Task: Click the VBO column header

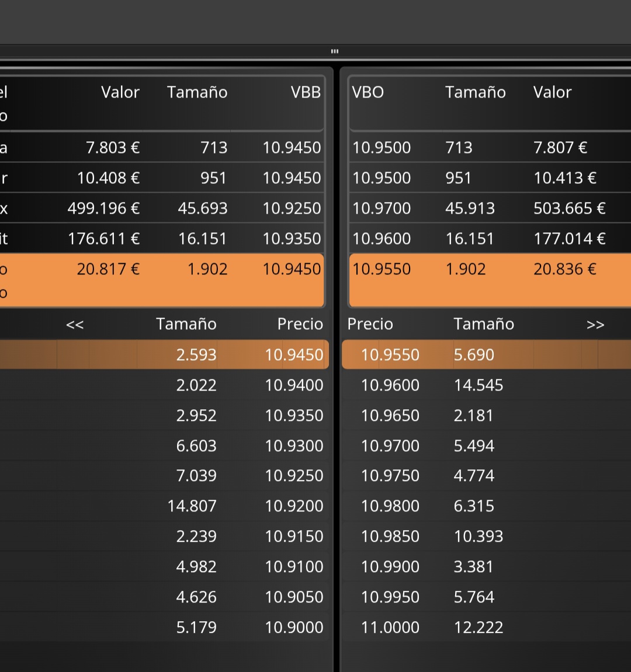Action: [367, 92]
